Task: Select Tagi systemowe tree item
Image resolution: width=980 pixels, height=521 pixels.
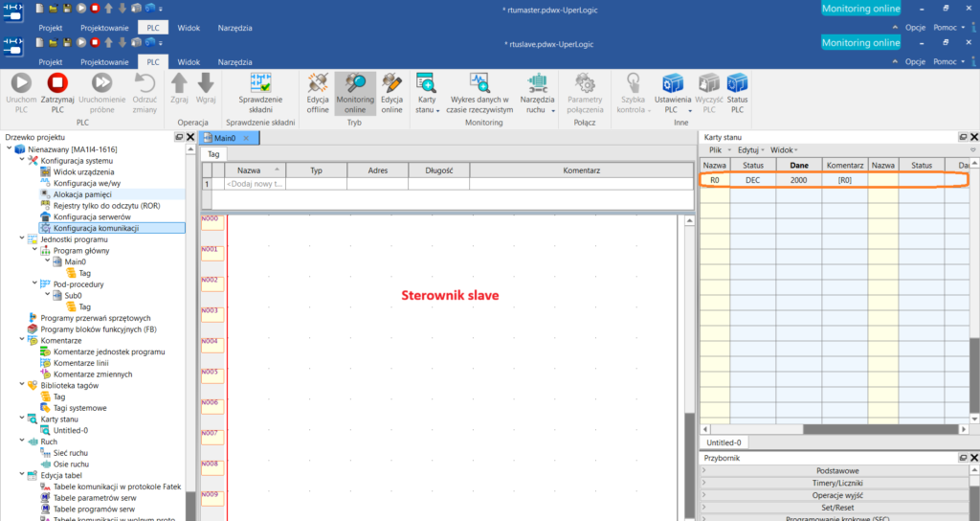Action: click(80, 408)
